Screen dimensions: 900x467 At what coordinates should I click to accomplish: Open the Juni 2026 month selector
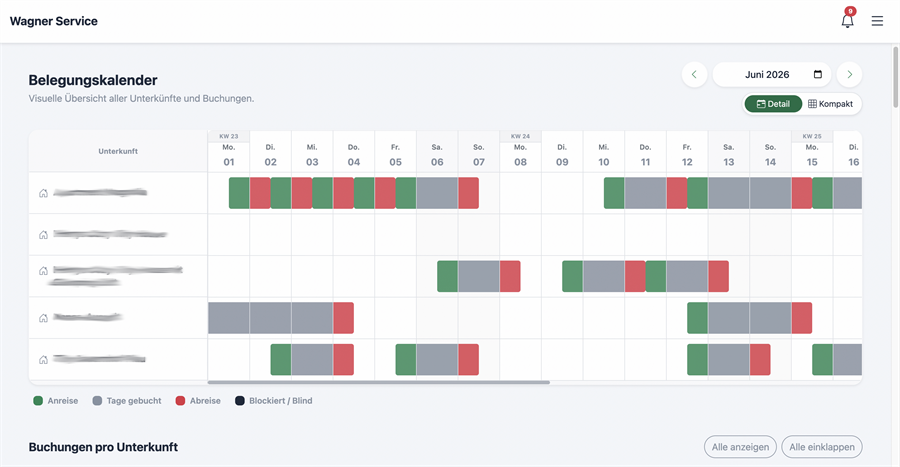[x=772, y=75]
